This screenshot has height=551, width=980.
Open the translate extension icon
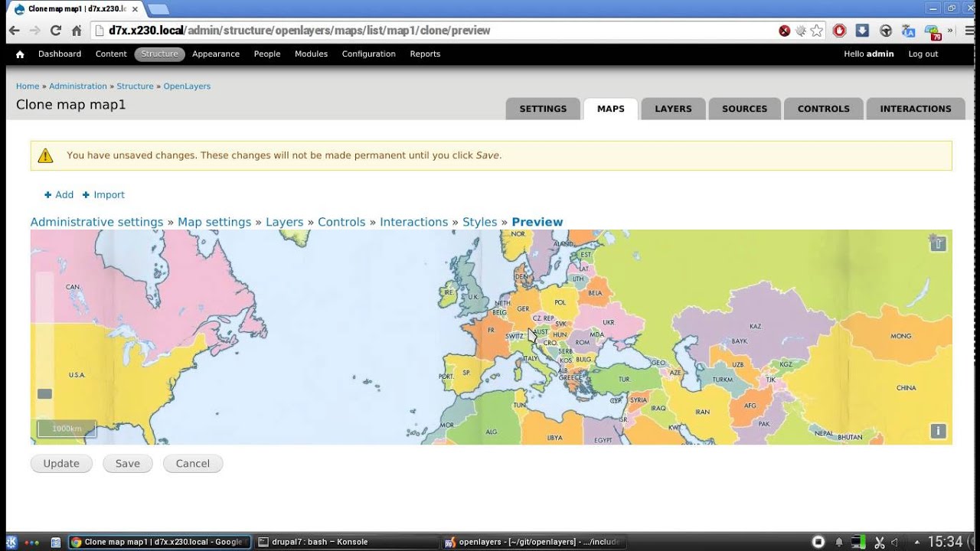(x=909, y=31)
